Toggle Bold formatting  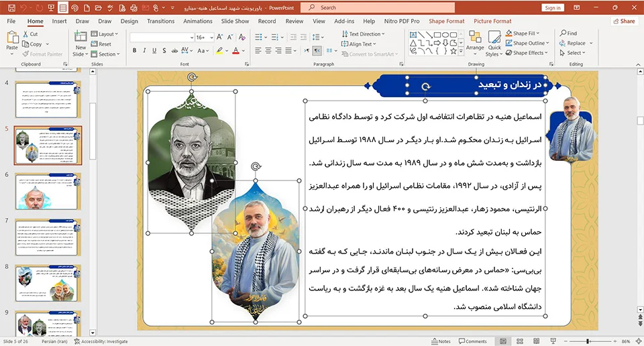click(x=134, y=50)
